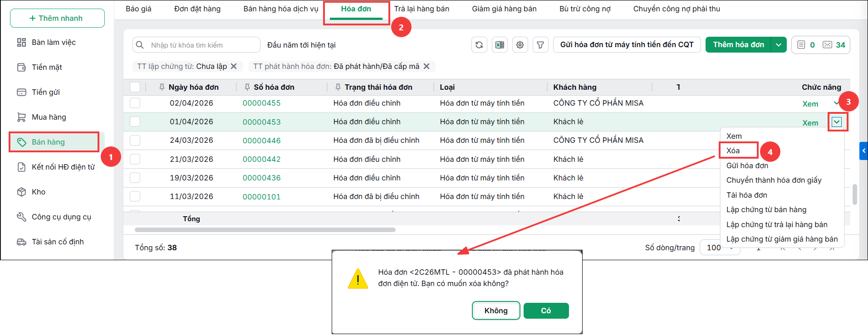
Task: Tick the checkbox for invoice 00000455
Action: 135,103
